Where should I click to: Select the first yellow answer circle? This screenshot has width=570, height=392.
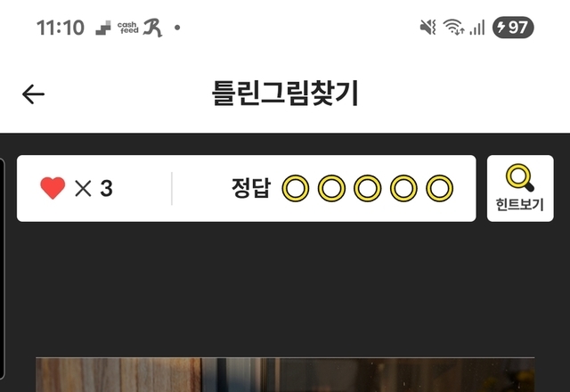[x=296, y=188]
